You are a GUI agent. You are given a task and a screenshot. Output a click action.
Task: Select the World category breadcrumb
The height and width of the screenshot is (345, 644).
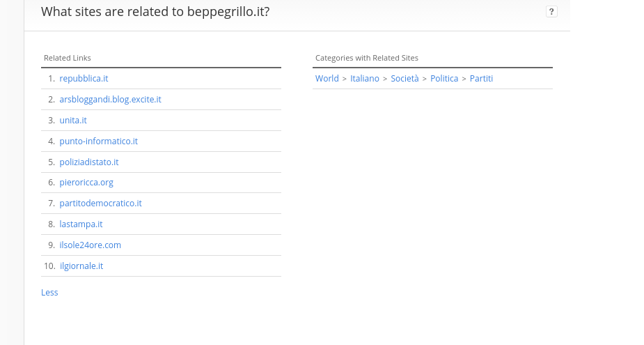(x=327, y=79)
